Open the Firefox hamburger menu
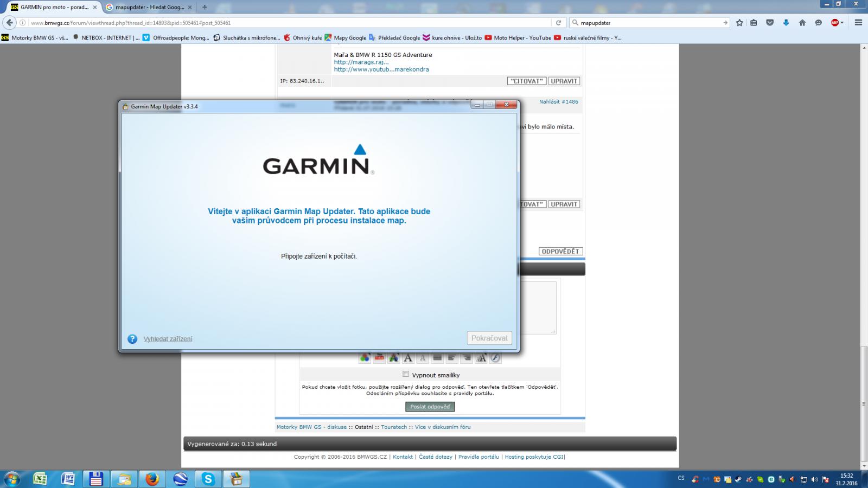868x488 pixels. (x=858, y=23)
